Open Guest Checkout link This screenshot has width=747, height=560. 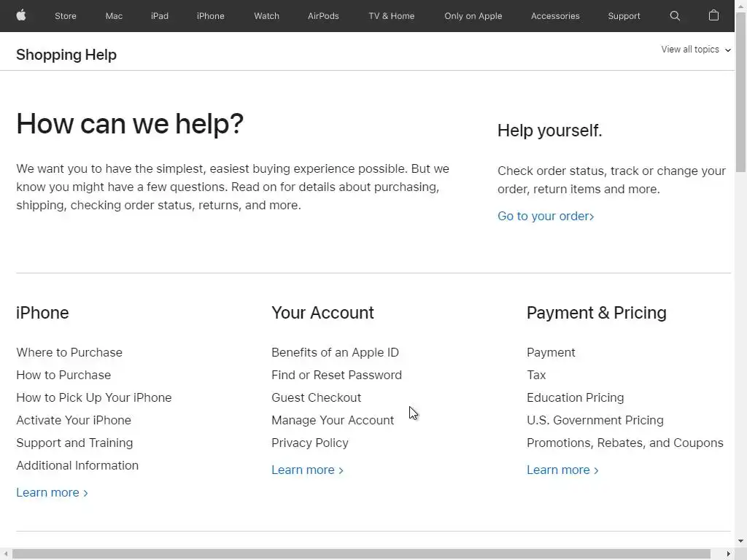pyautogui.click(x=317, y=397)
